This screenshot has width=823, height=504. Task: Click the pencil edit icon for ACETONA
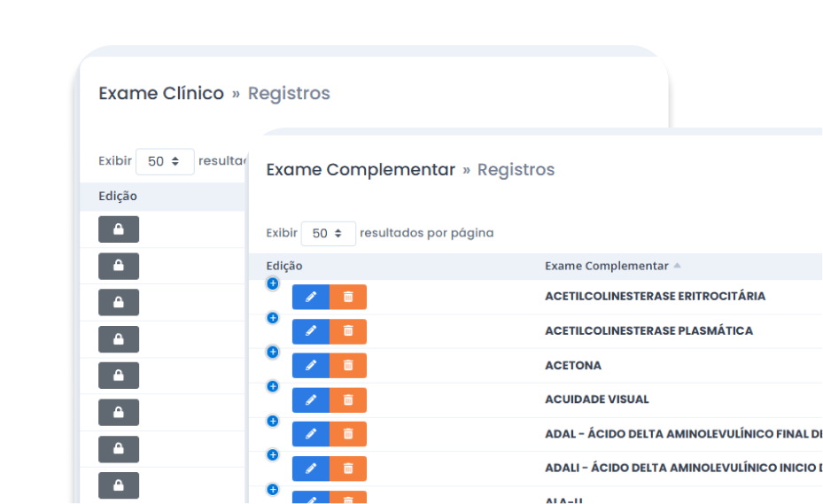pyautogui.click(x=310, y=366)
